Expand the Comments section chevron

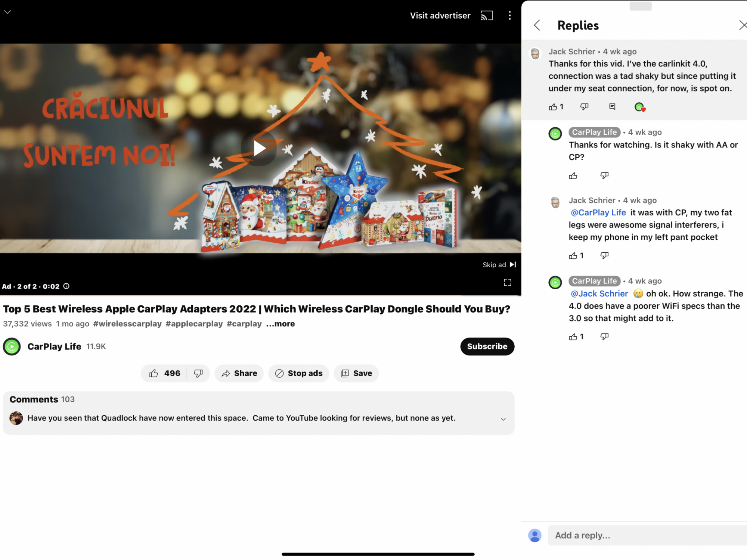click(503, 419)
